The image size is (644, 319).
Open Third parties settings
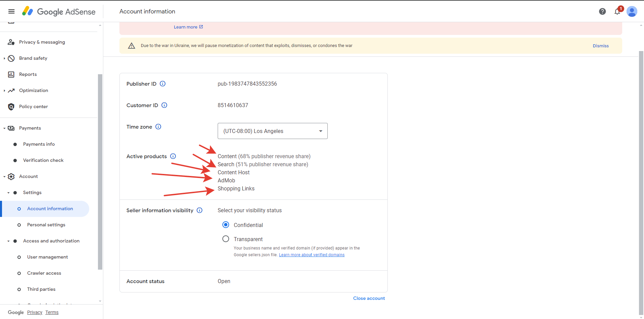[41, 289]
